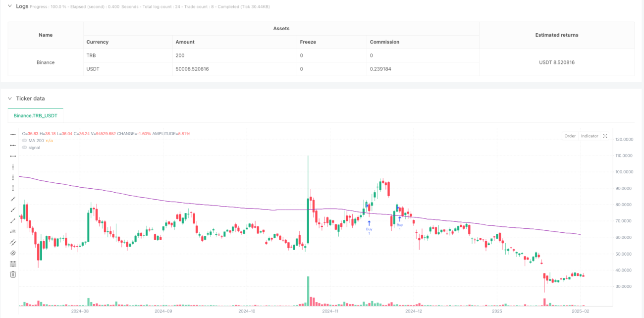Screen dimensions: 644x318
Task: Collapse the Ticker data section
Action: 10,99
